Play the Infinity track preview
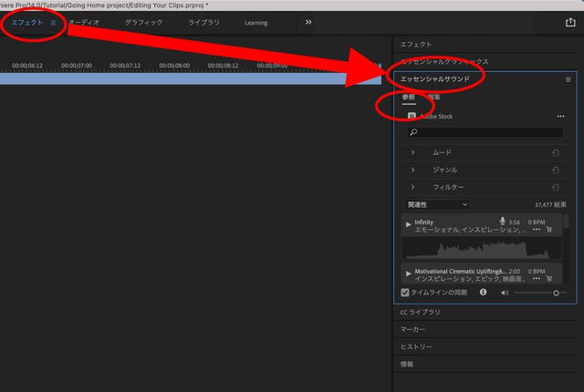This screenshot has width=584, height=392. 408,223
